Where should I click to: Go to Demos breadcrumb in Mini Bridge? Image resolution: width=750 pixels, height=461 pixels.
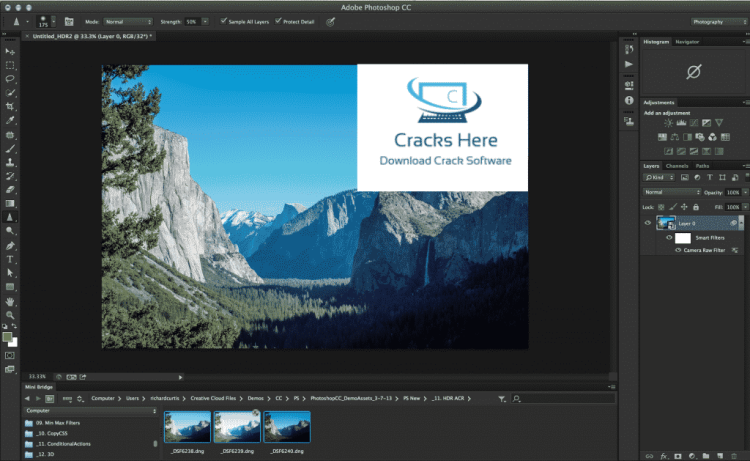pos(255,398)
